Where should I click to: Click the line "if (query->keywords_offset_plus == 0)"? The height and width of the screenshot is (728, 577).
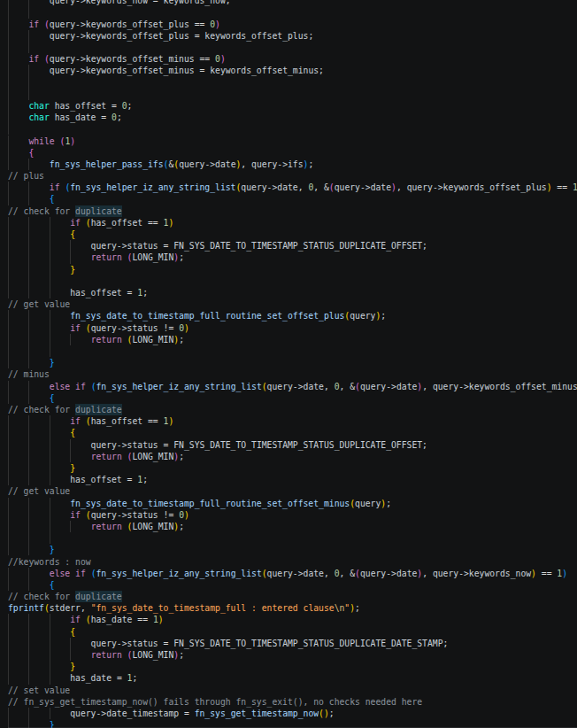124,24
